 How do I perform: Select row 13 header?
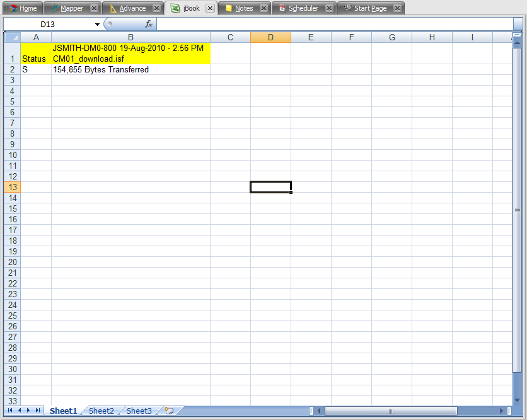(x=12, y=187)
